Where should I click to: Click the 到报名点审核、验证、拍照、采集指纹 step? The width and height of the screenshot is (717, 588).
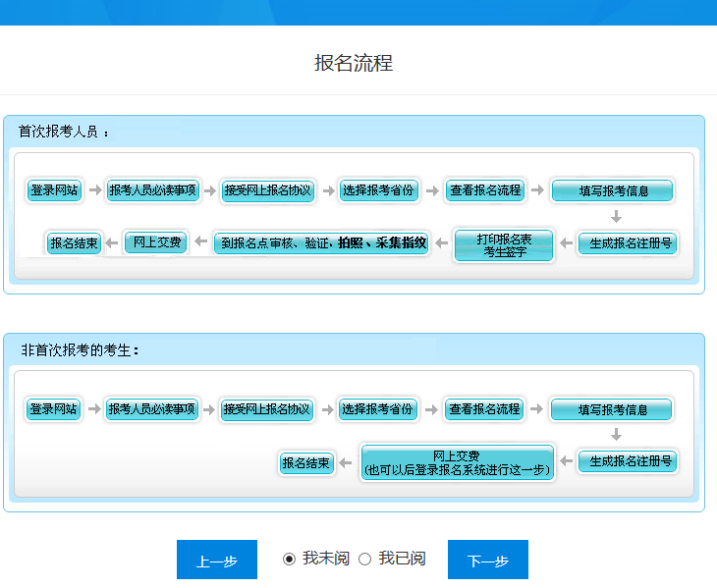pos(323,242)
